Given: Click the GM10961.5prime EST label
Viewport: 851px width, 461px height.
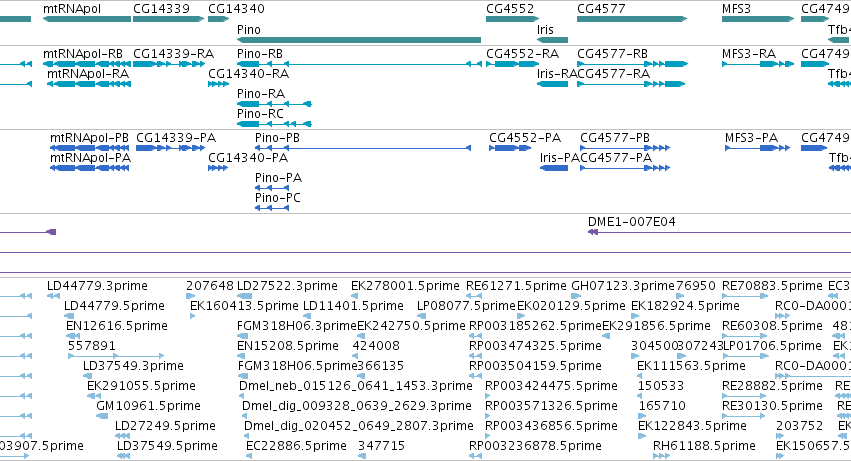Looking at the screenshot, I should 148,407.
